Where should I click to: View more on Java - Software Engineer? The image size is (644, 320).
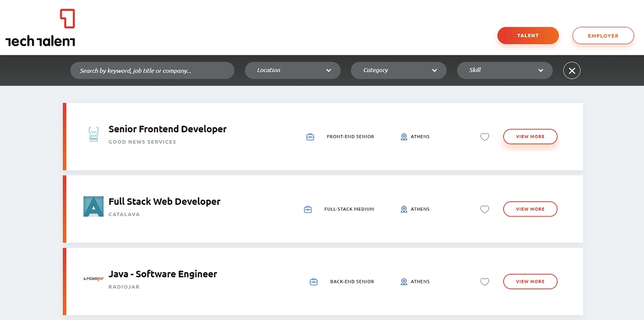[530, 282]
